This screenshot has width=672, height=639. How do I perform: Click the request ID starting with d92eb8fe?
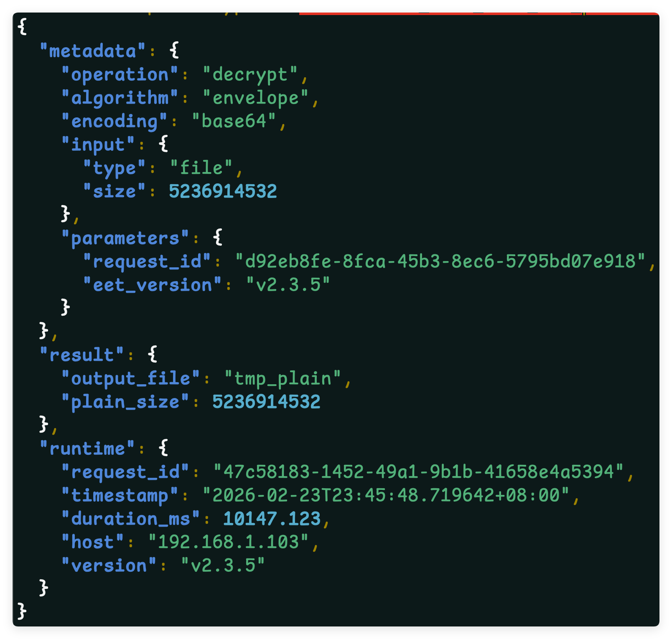[440, 262]
